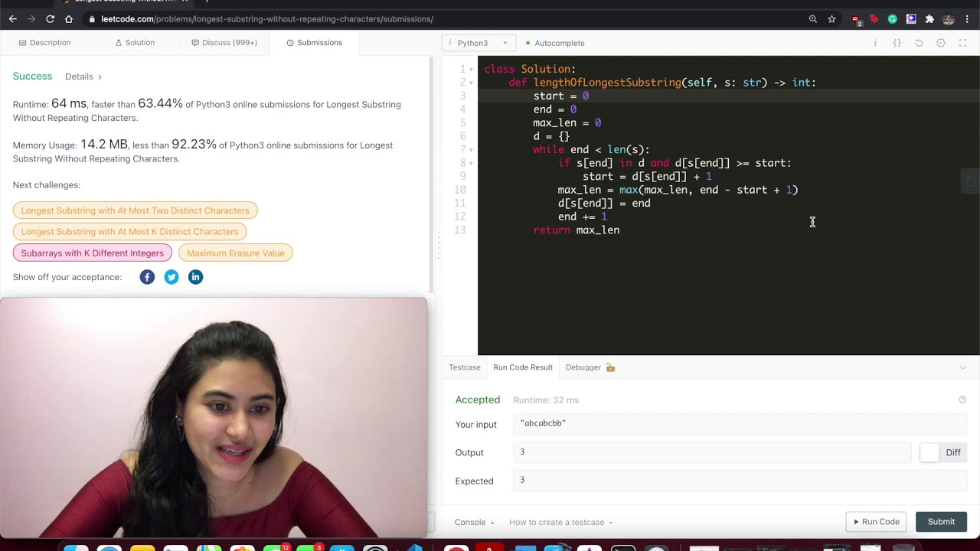Place cursor on 'return max_len' code line
The height and width of the screenshot is (551, 980).
coord(577,230)
